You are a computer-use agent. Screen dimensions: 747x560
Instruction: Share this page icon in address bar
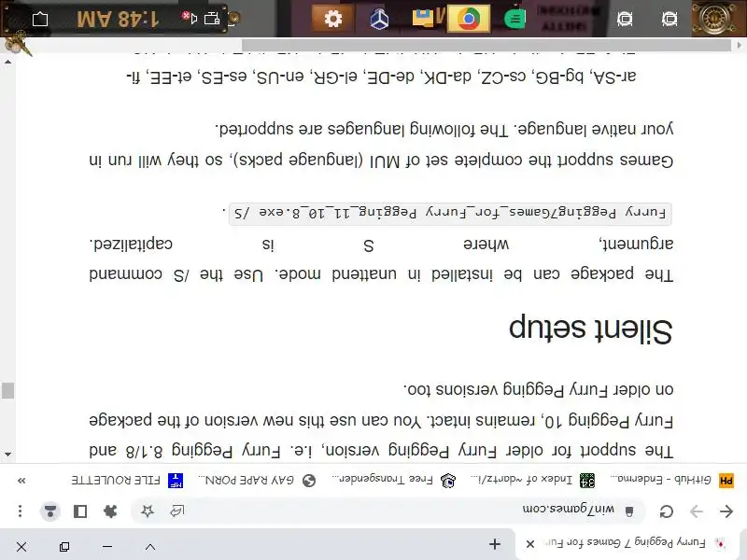tap(177, 511)
